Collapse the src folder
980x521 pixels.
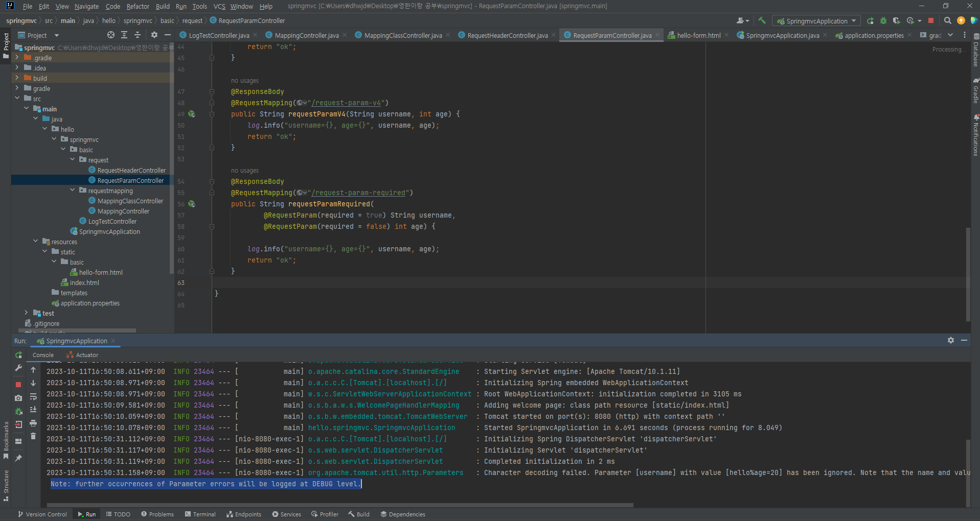[17, 99]
